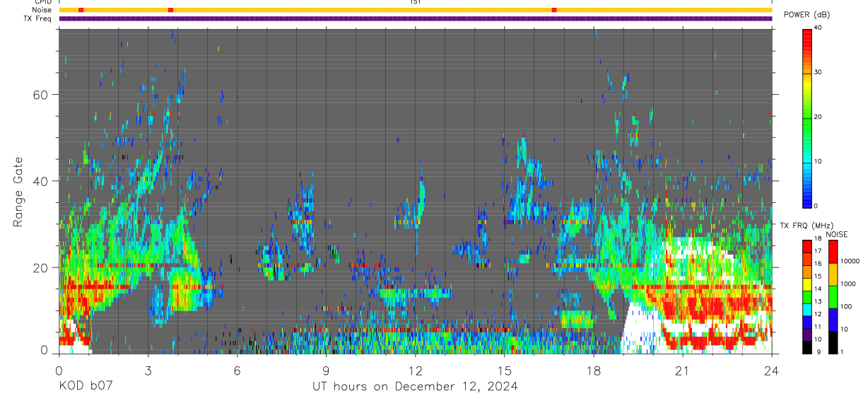868x401 pixels.
Task: Click the second red marker in the Noise strip
Action: coord(170,10)
